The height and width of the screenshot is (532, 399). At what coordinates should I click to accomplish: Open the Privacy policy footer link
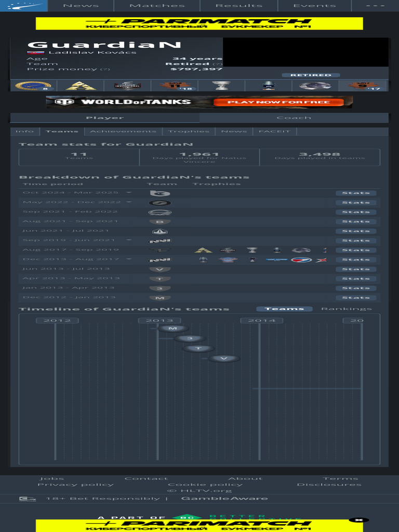tap(76, 485)
